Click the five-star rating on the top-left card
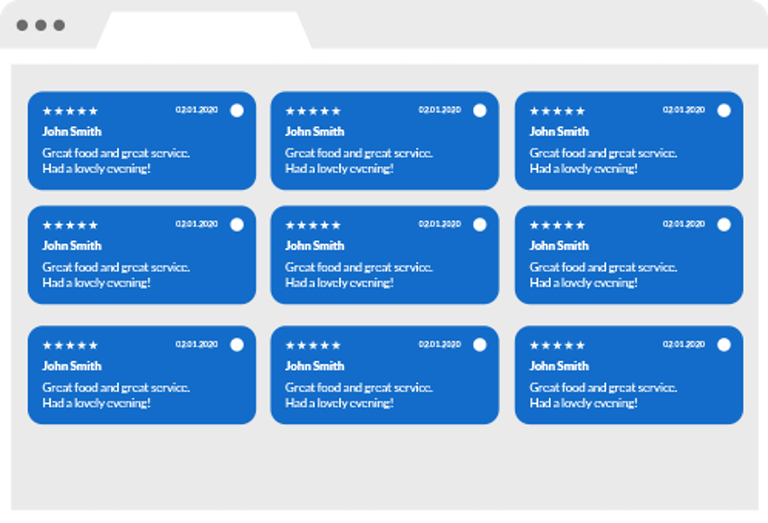 70,111
